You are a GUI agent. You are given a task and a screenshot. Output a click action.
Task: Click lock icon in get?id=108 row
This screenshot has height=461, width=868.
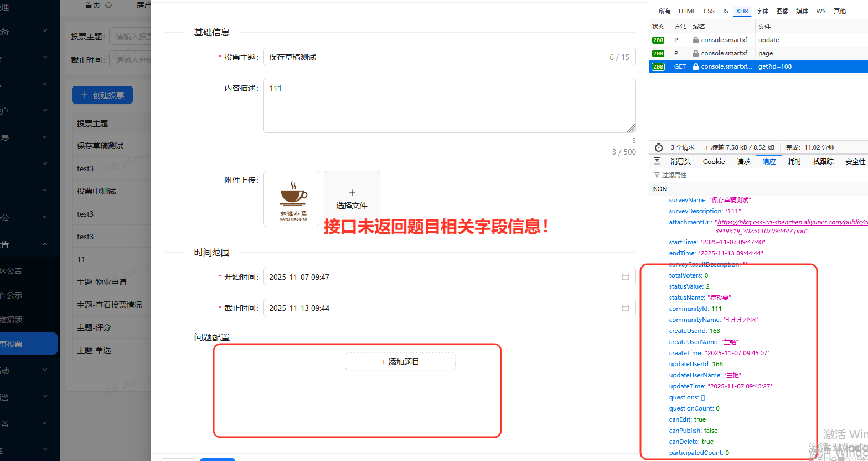coord(695,66)
